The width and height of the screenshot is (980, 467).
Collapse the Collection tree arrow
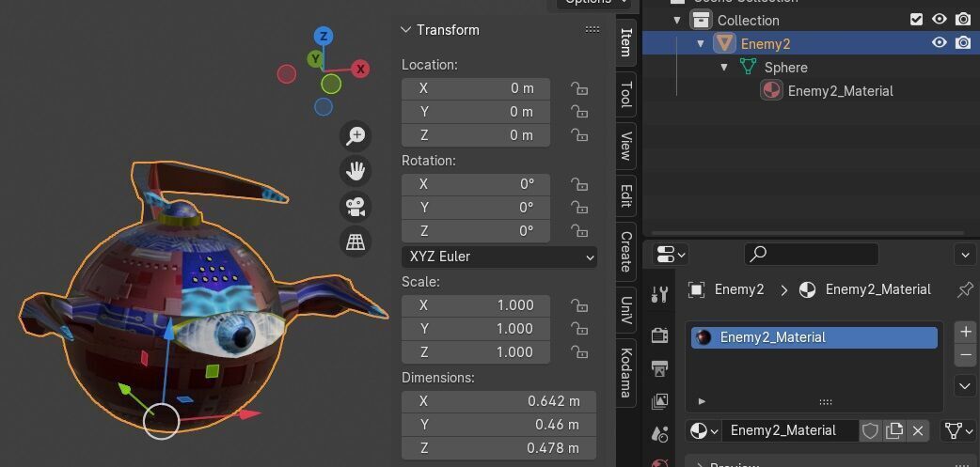(677, 20)
